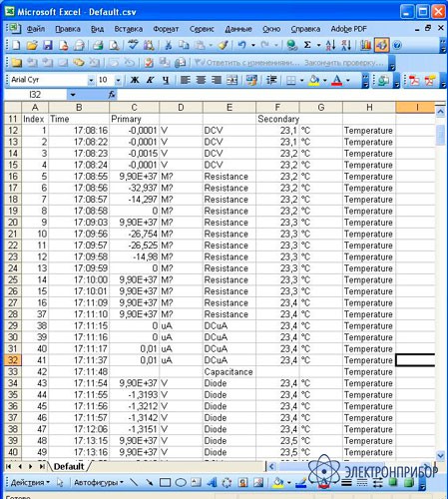Select the Default sheet tab

(x=69, y=467)
